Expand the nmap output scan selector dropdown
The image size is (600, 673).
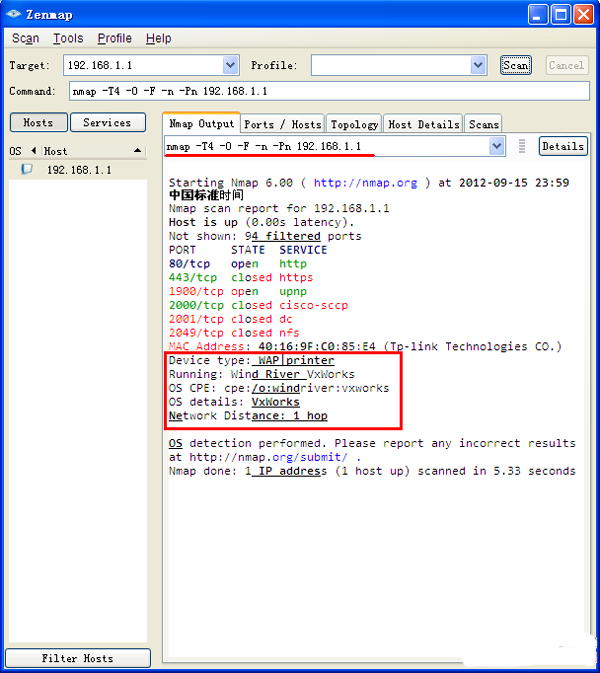[497, 146]
